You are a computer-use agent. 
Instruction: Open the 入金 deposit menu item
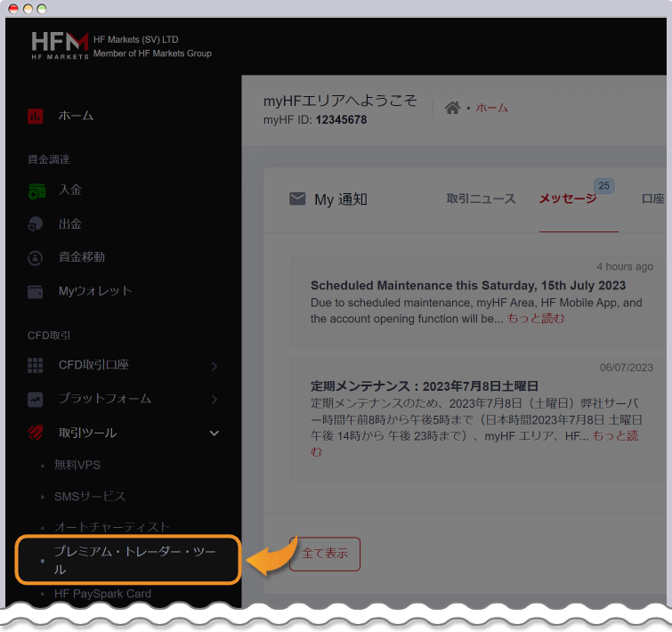coord(70,190)
